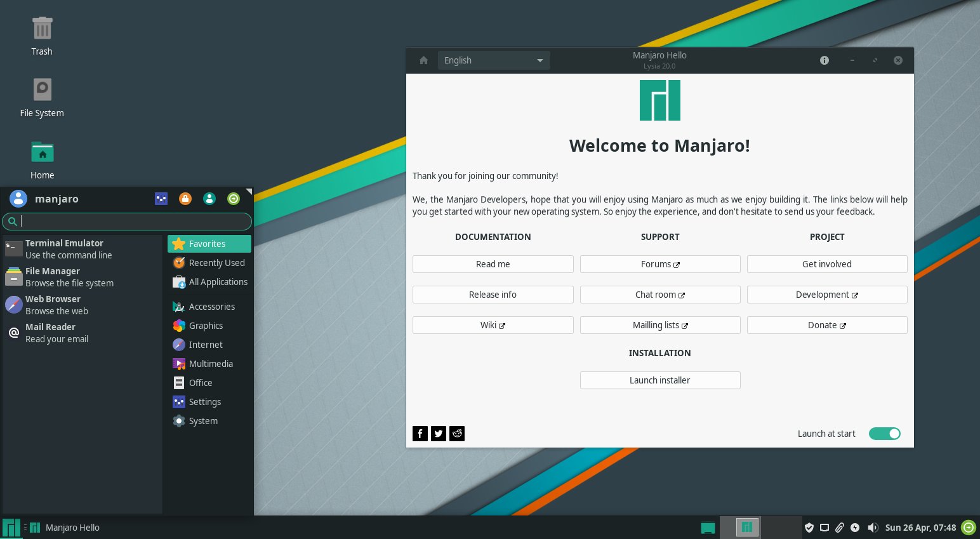The height and width of the screenshot is (539, 980).
Task: Open the Wiki link in Manjaro Hello
Action: (x=493, y=324)
